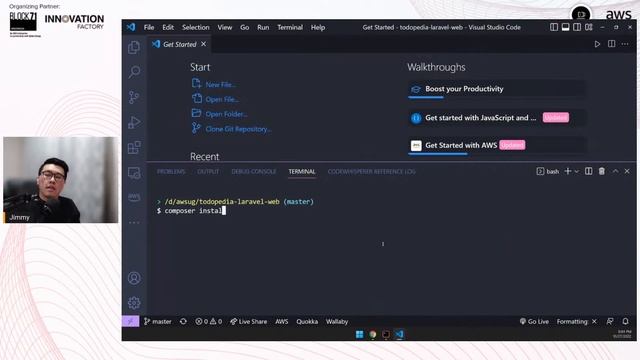
Task: Click the New File link
Action: coord(220,84)
